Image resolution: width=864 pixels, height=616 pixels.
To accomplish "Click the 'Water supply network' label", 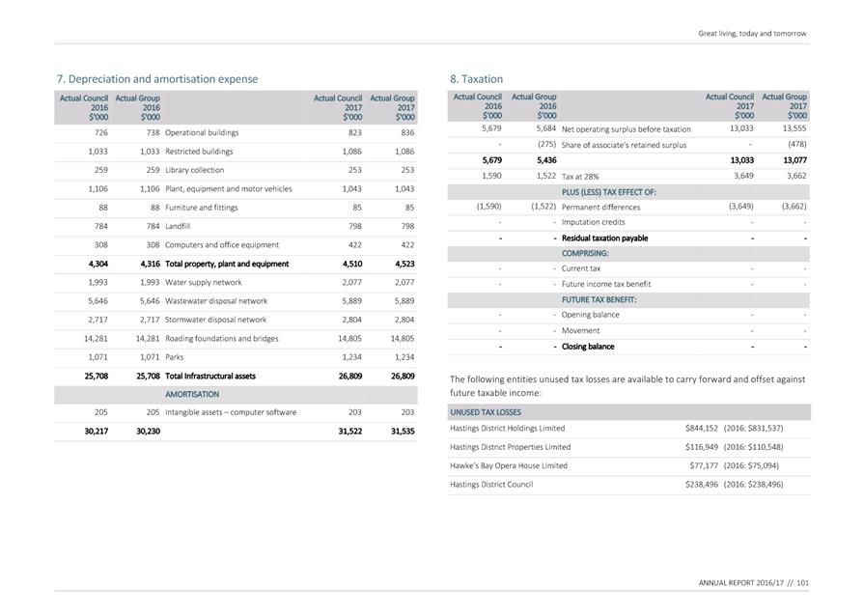I will [204, 283].
